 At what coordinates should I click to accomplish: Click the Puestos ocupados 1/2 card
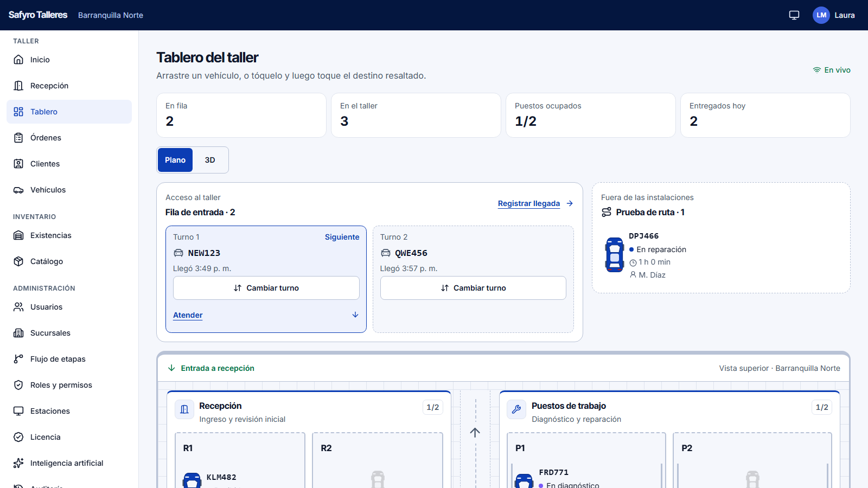pyautogui.click(x=591, y=115)
